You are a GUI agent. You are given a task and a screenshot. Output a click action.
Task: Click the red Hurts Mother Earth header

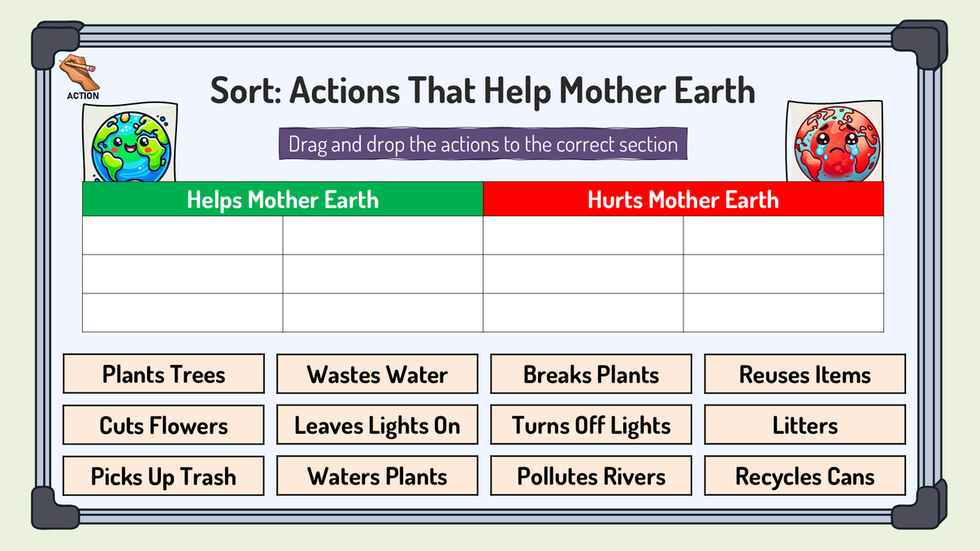point(683,199)
